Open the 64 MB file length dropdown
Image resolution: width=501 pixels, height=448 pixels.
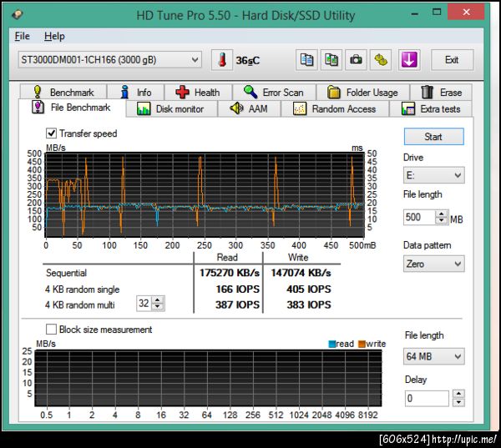click(434, 356)
